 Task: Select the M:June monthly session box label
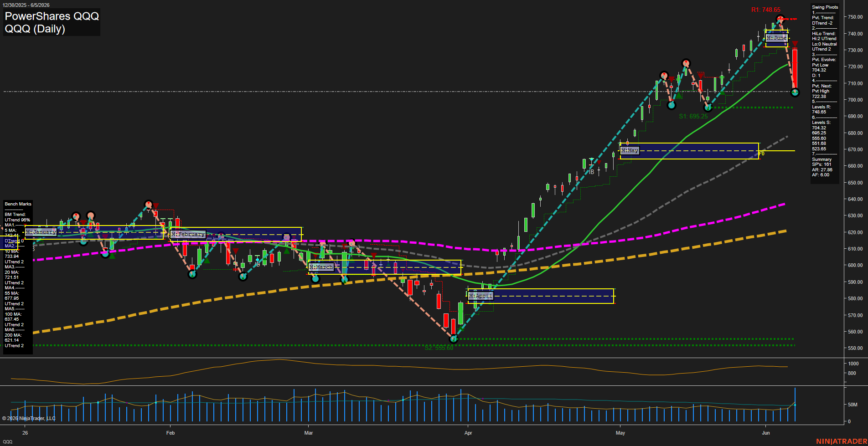776,38
